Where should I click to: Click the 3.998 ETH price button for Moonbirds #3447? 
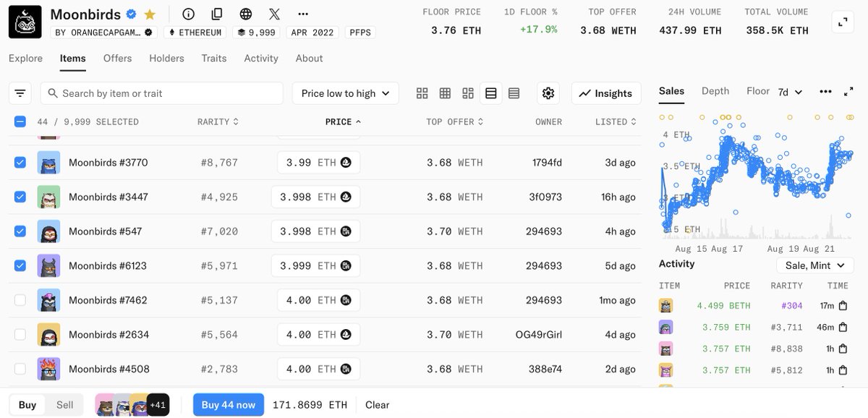315,197
